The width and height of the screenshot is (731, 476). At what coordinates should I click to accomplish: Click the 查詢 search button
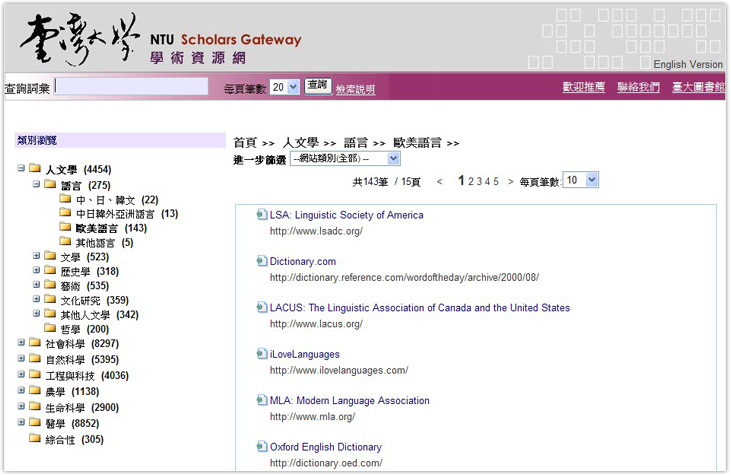point(318,86)
